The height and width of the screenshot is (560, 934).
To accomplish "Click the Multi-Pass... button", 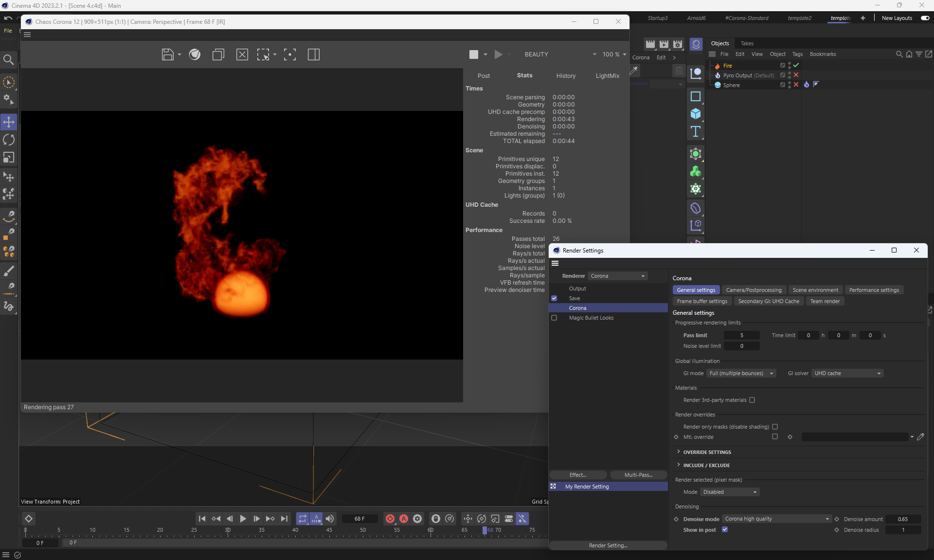I will point(638,475).
